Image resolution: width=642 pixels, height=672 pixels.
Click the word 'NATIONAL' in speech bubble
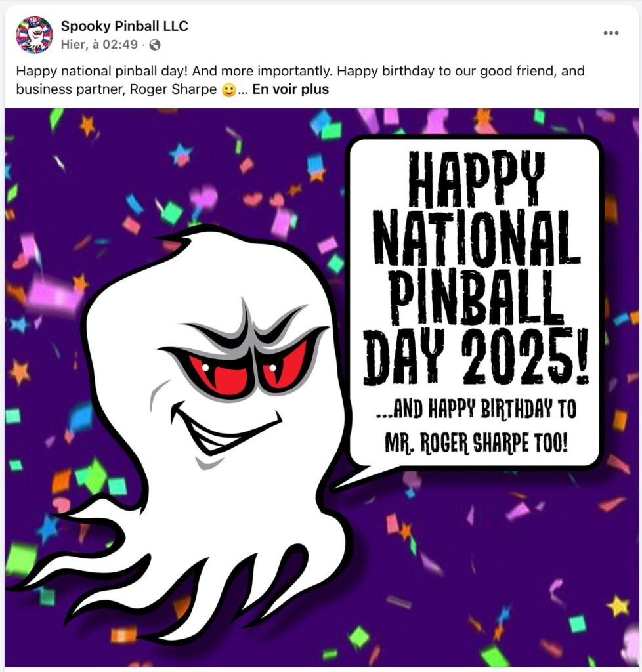pyautogui.click(x=477, y=238)
